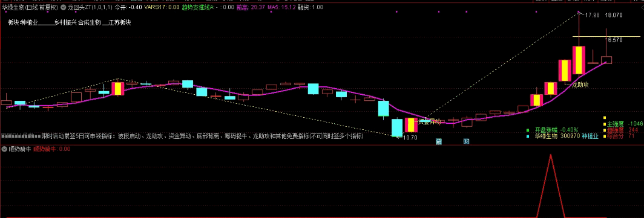Open the 合成生物 concept tag
644x218 pixels.
coord(89,22)
